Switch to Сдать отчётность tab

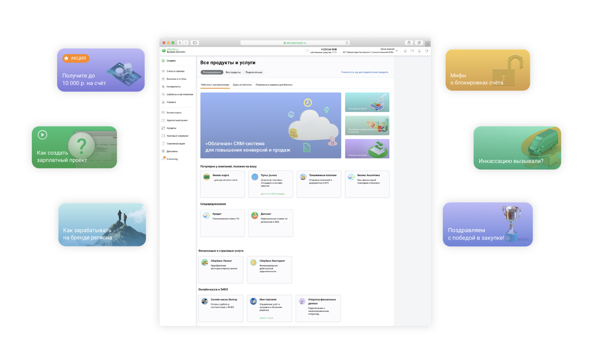pos(242,85)
